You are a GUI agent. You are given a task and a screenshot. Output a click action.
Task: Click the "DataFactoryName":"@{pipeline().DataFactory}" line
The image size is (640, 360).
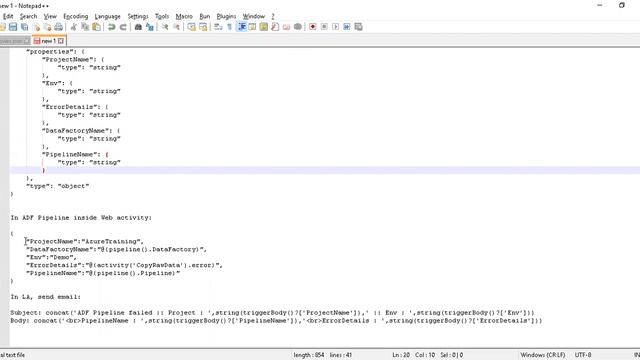(116, 249)
